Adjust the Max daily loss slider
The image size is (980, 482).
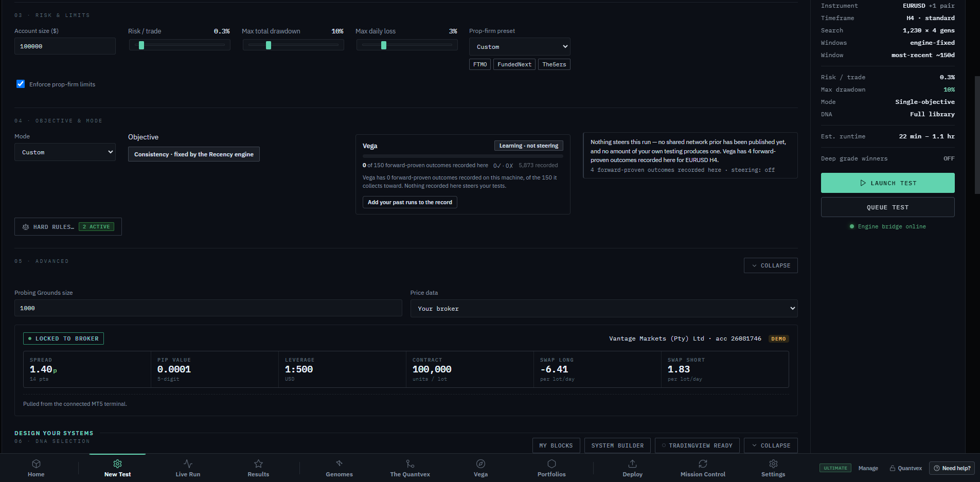coord(407,45)
